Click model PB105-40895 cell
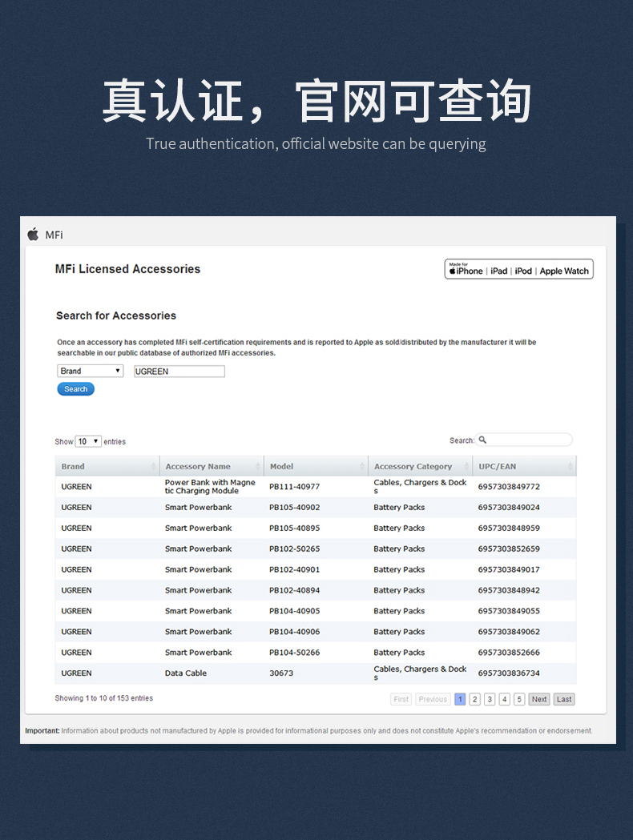 294,529
